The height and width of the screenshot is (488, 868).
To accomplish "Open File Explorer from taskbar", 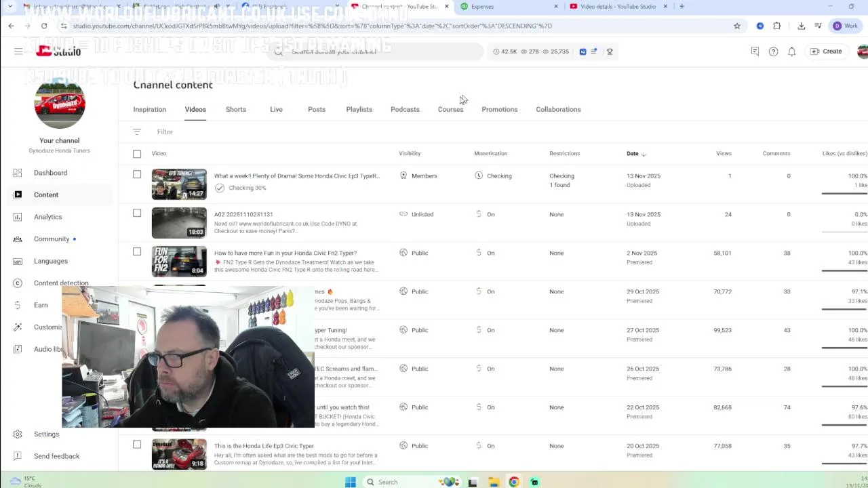I will point(494,482).
